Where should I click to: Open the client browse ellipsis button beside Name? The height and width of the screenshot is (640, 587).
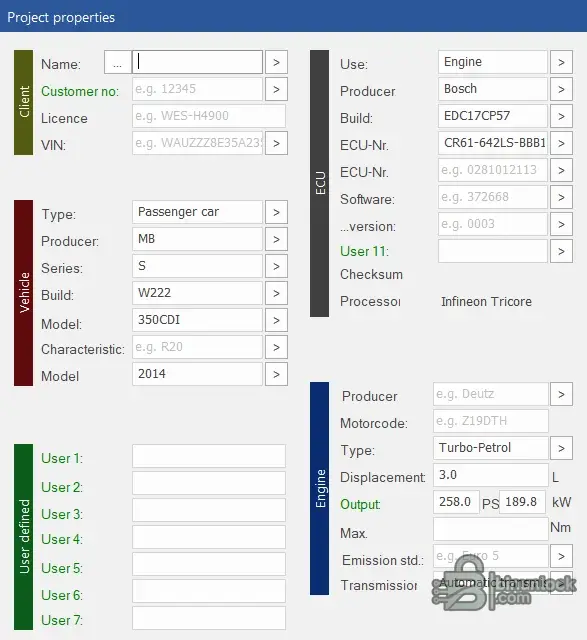click(118, 62)
